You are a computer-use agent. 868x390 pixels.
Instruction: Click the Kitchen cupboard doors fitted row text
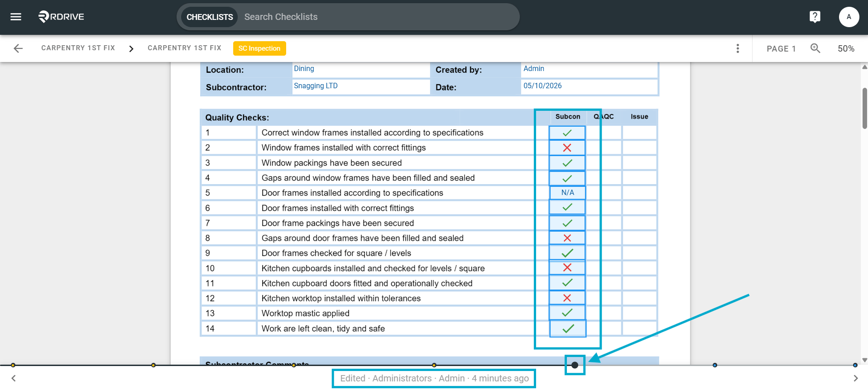click(x=367, y=283)
